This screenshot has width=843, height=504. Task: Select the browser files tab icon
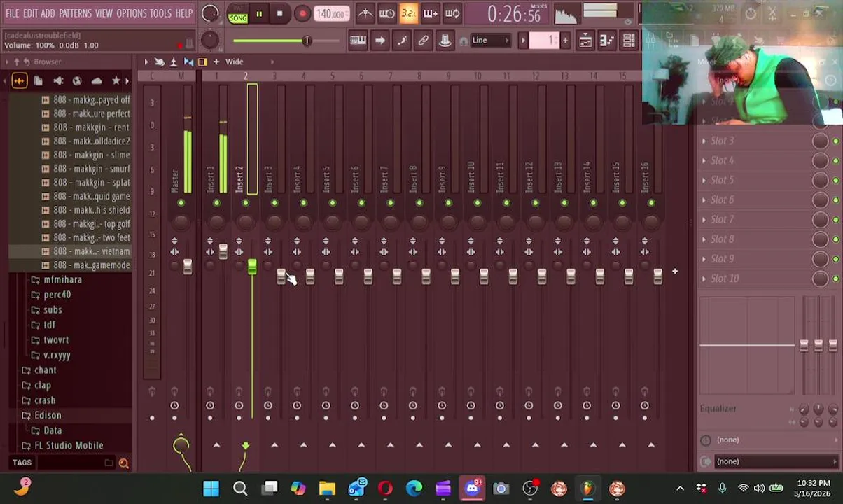point(39,81)
